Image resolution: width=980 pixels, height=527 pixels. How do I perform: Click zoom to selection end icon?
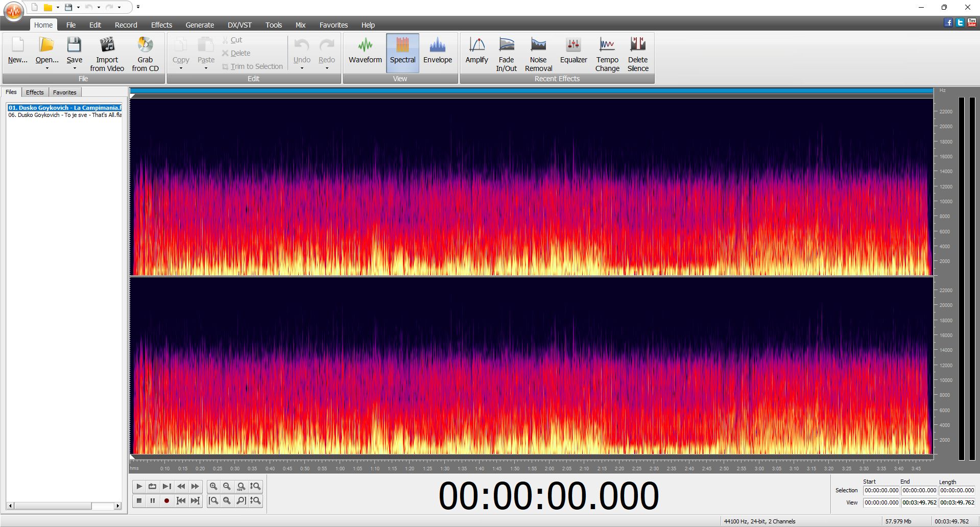pyautogui.click(x=241, y=500)
